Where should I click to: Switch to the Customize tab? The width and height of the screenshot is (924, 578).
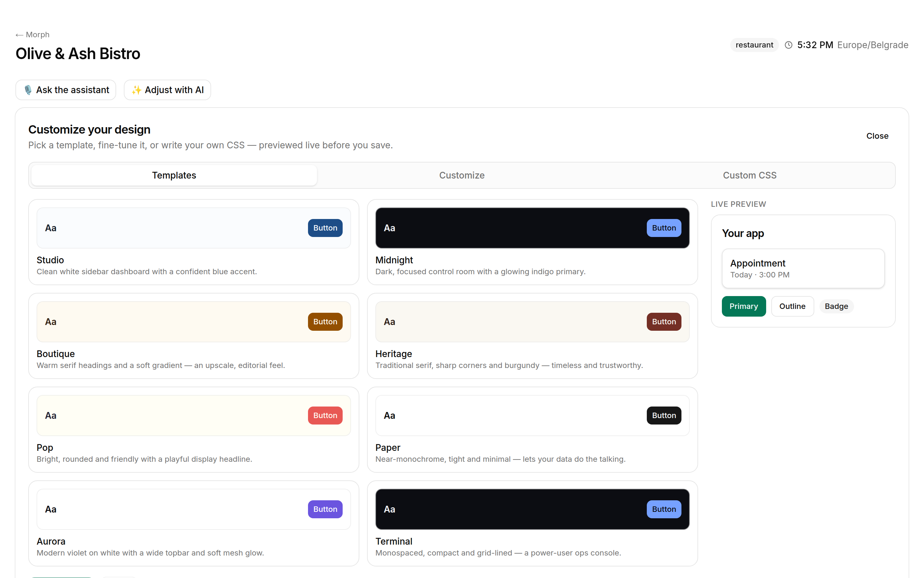(x=462, y=175)
